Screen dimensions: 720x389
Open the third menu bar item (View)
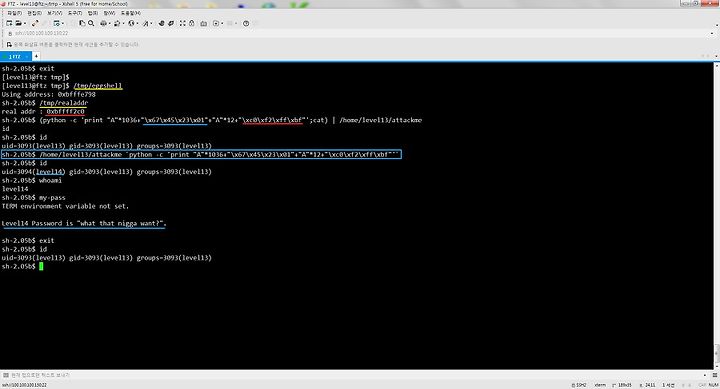pos(55,13)
